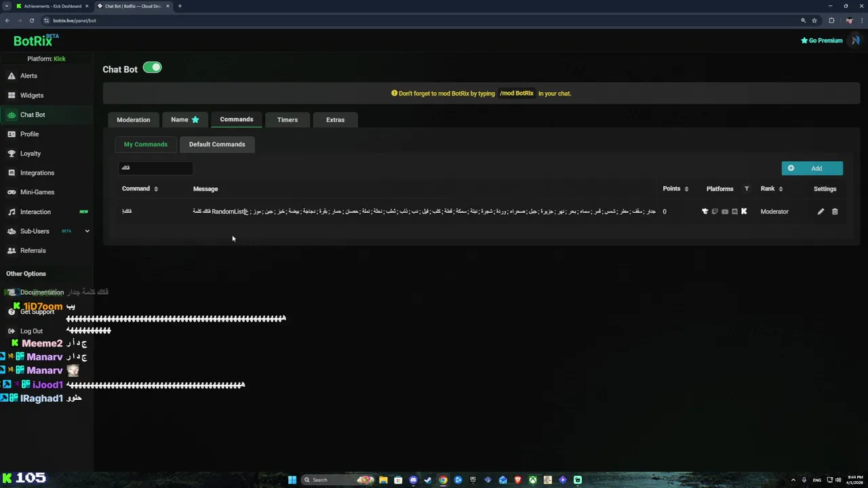This screenshot has height=488, width=868.
Task: Bookmark this page with the star icon
Action: pyautogui.click(x=814, y=20)
